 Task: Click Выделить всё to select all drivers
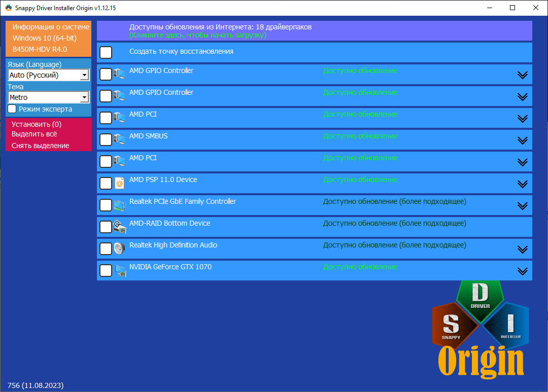[35, 134]
